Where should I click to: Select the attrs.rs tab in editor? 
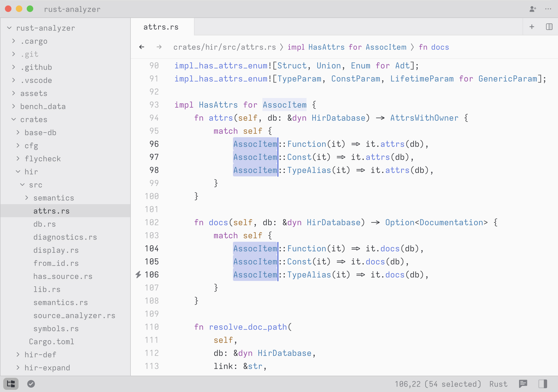[162, 27]
